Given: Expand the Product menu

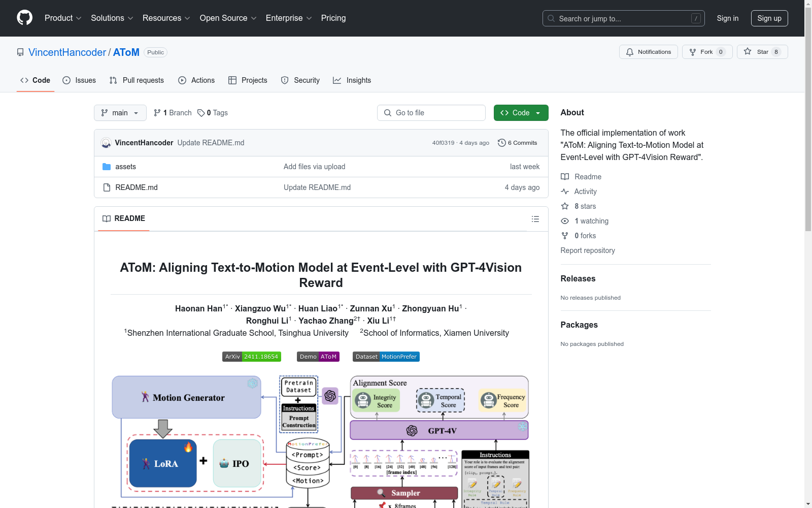Looking at the screenshot, I should click(x=63, y=18).
